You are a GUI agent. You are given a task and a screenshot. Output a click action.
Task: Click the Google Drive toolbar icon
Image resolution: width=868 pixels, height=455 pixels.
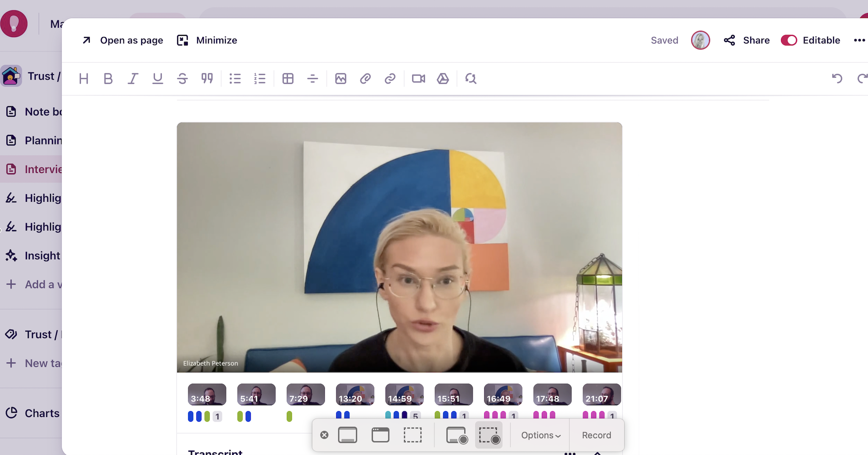coord(443,79)
